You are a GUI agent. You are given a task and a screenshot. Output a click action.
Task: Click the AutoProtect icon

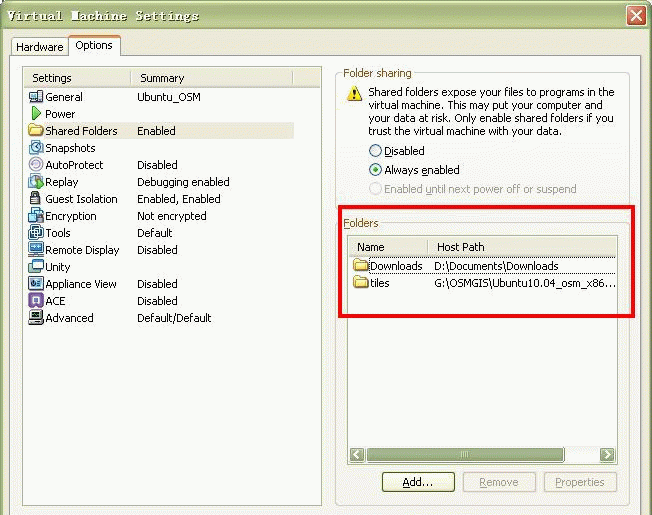click(x=36, y=164)
